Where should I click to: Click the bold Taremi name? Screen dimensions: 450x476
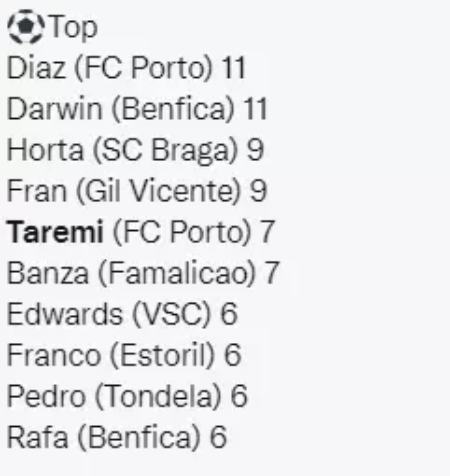point(55,232)
